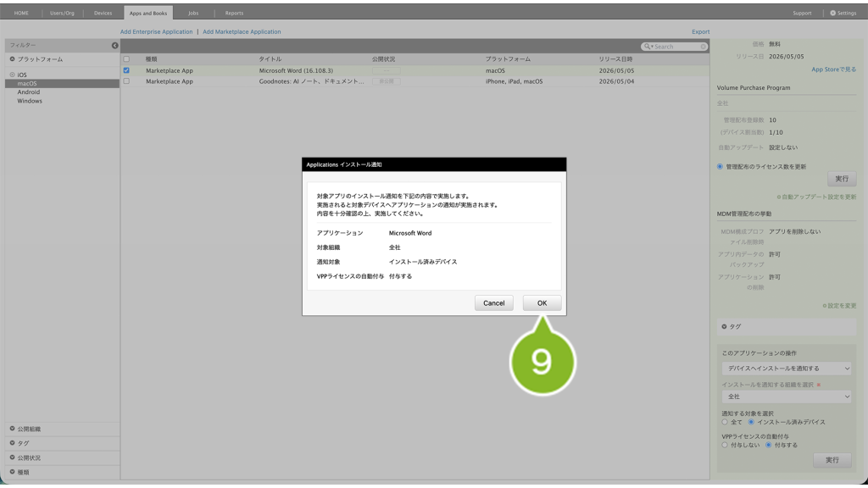Image resolution: width=868 pixels, height=488 pixels.
Task: Open the HOME tab
Action: [21, 13]
